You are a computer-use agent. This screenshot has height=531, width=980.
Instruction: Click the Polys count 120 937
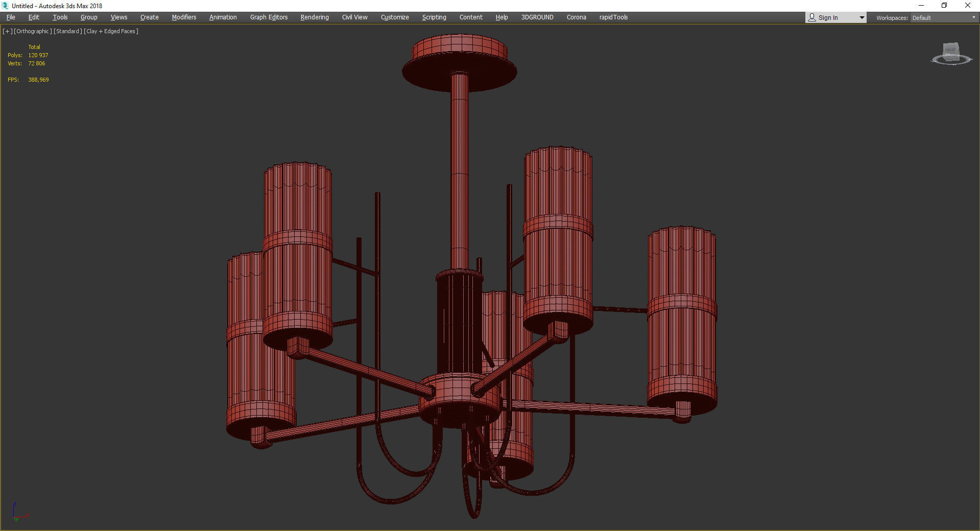(38, 55)
